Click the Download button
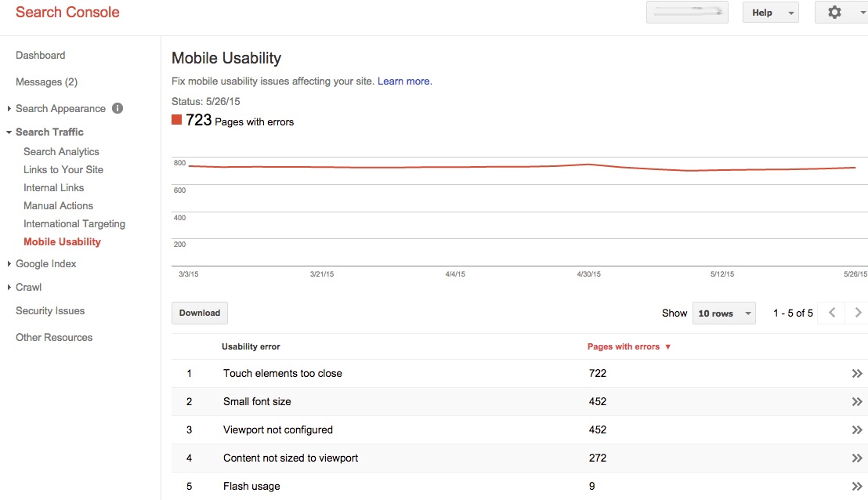This screenshot has width=868, height=500. 199,313
